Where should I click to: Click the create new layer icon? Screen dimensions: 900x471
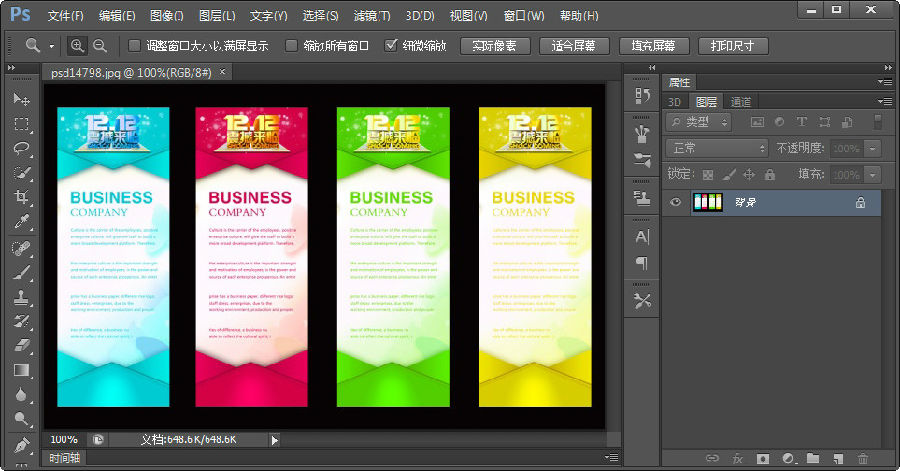[x=837, y=458]
